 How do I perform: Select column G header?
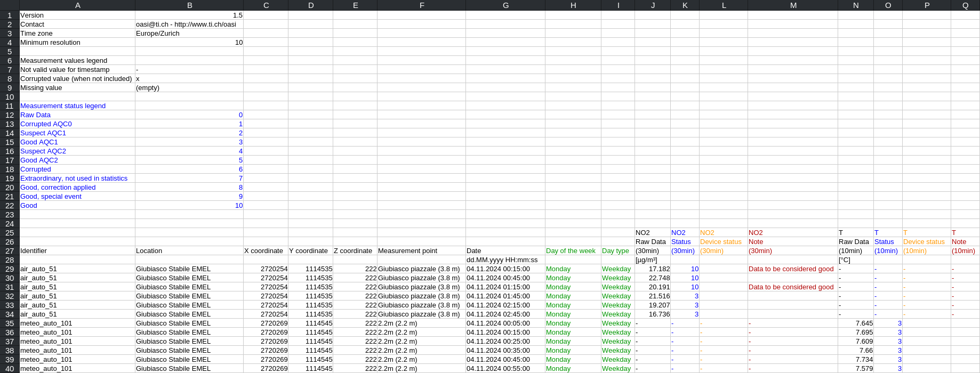505,5
